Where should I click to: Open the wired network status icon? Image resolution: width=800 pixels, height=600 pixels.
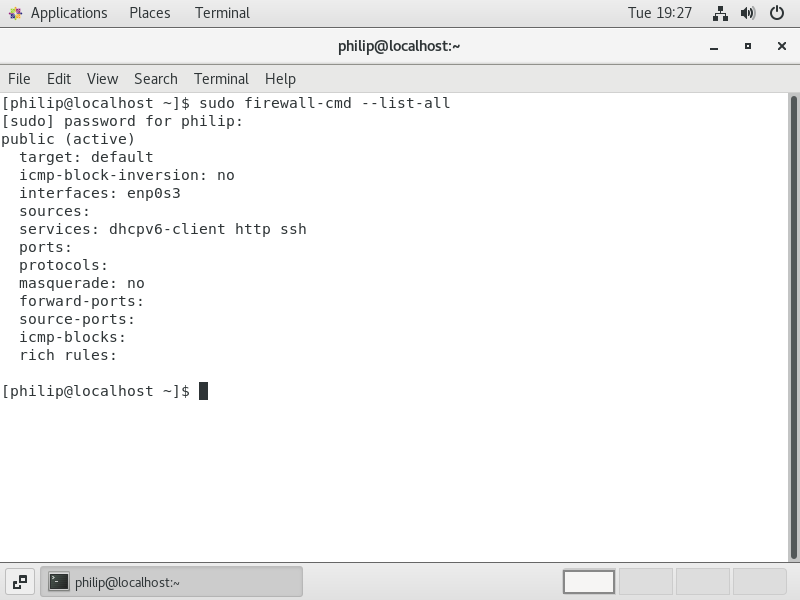pyautogui.click(x=720, y=13)
